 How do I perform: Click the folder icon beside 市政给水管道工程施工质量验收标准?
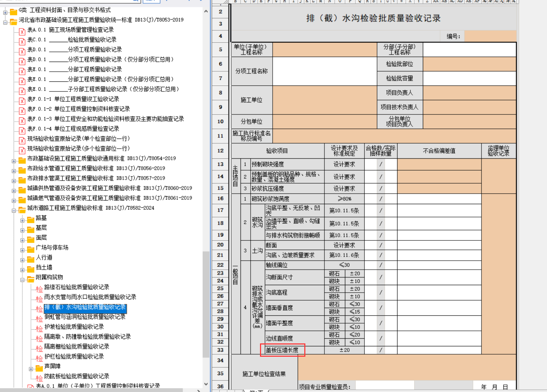point(22,170)
